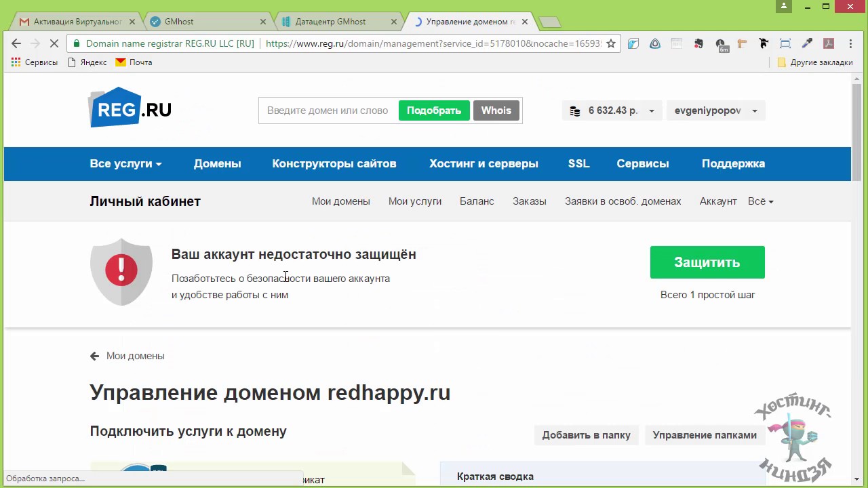The height and width of the screenshot is (488, 868).
Task: Click Краткая сводка panel header
Action: coord(495,476)
